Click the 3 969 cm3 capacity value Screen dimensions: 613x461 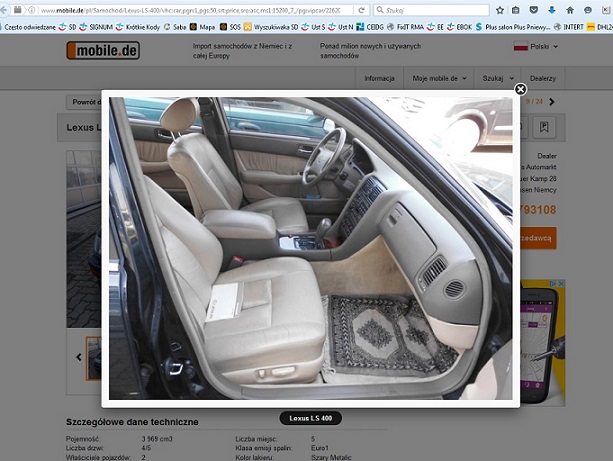point(157,439)
